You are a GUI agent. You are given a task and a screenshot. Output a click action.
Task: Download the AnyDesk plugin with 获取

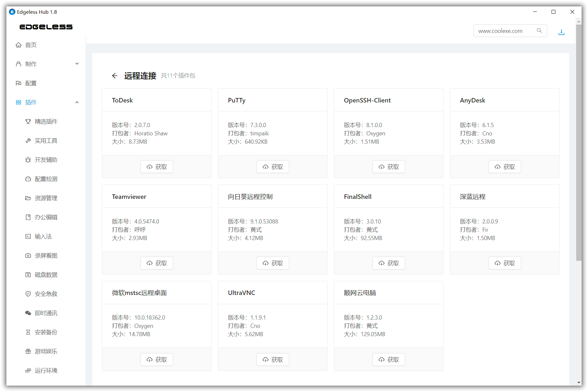[x=505, y=167]
